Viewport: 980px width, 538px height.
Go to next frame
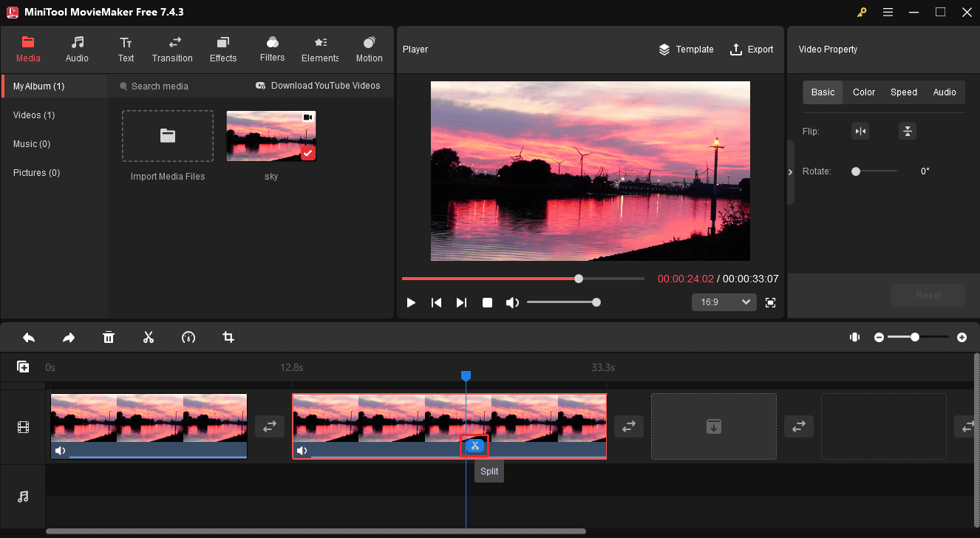462,302
